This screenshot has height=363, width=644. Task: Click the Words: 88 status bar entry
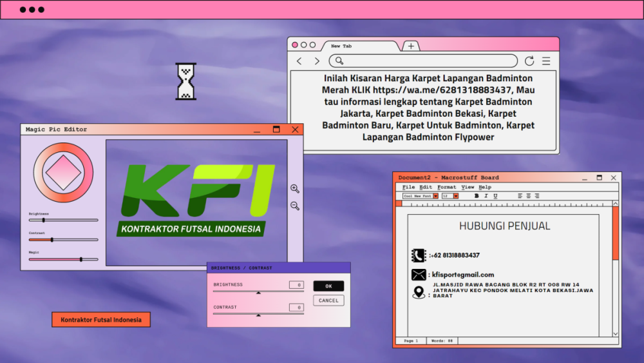442,341
